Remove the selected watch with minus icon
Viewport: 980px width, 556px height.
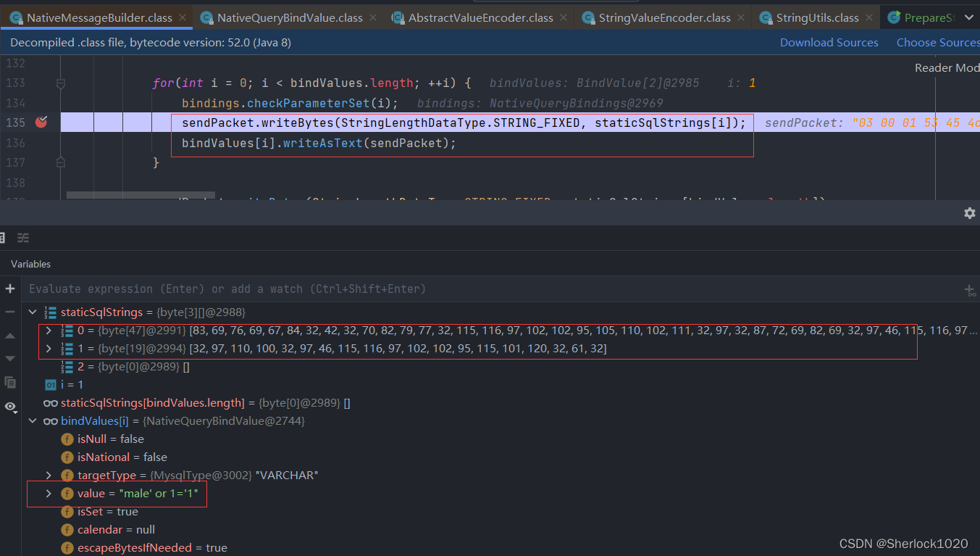click(10, 312)
